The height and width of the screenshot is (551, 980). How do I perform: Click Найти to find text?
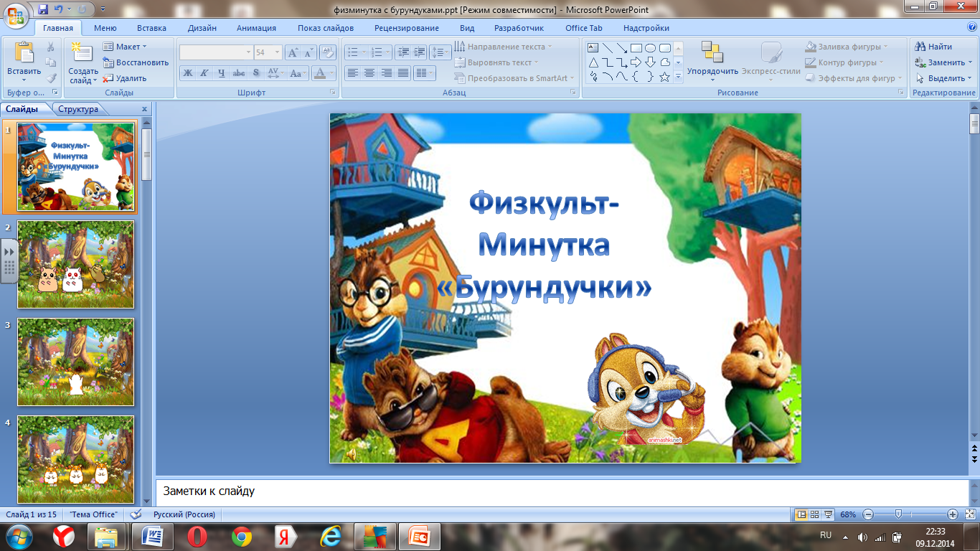933,47
